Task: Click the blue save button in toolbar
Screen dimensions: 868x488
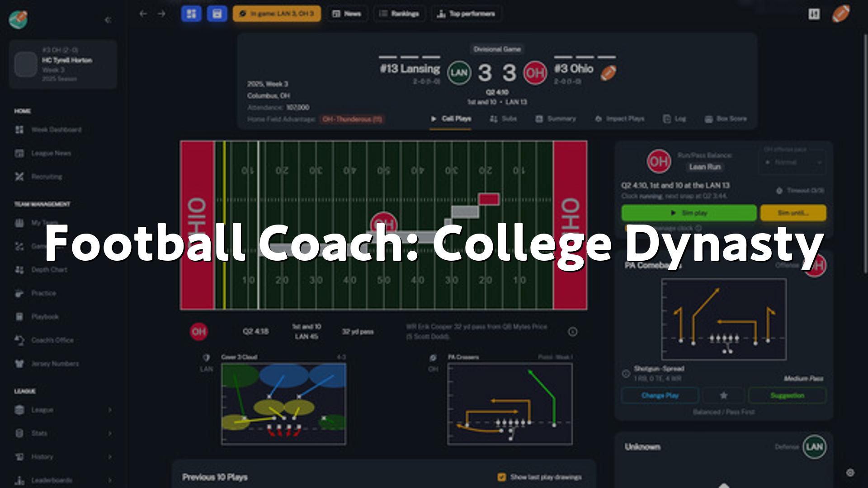Action: click(217, 14)
